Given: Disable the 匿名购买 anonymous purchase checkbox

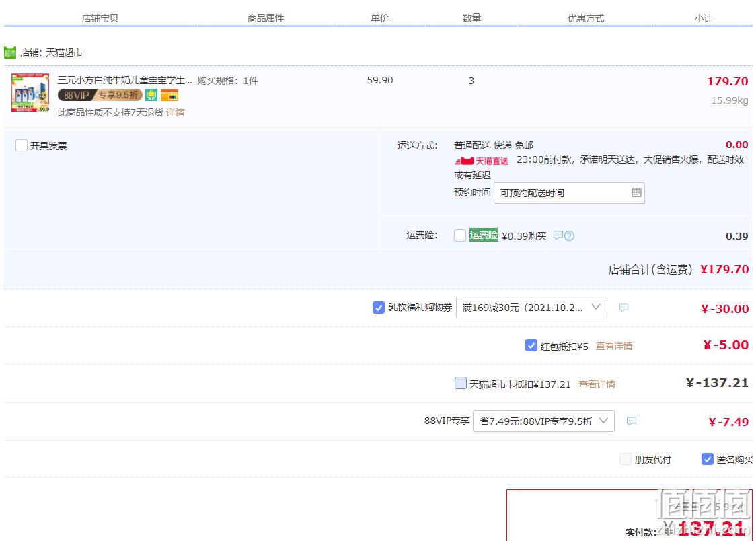Looking at the screenshot, I should tap(708, 459).
